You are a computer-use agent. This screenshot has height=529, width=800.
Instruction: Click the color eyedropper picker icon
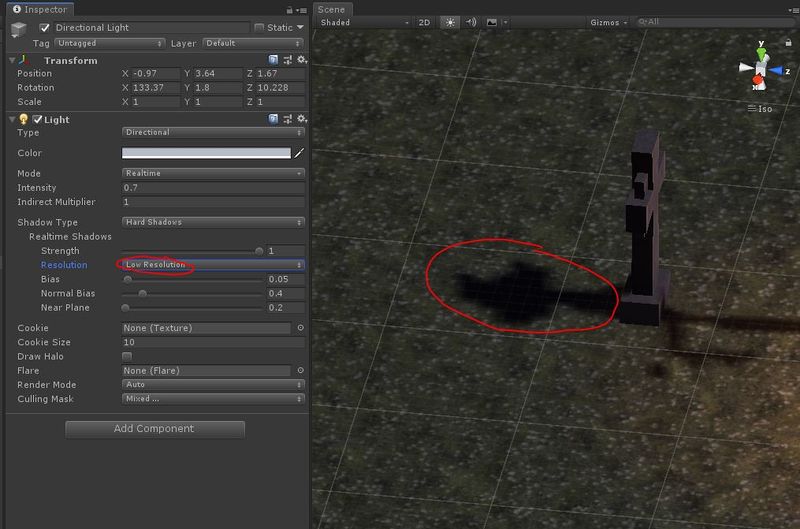[299, 153]
